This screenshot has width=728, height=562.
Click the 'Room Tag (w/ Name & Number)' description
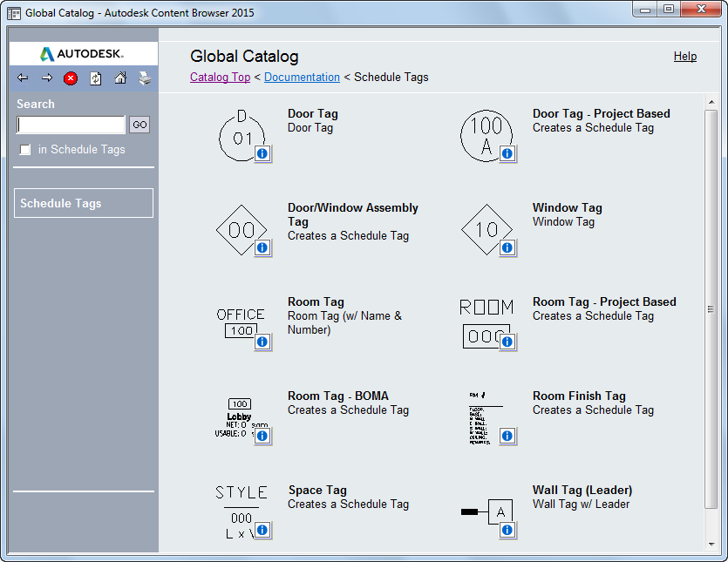pos(344,322)
